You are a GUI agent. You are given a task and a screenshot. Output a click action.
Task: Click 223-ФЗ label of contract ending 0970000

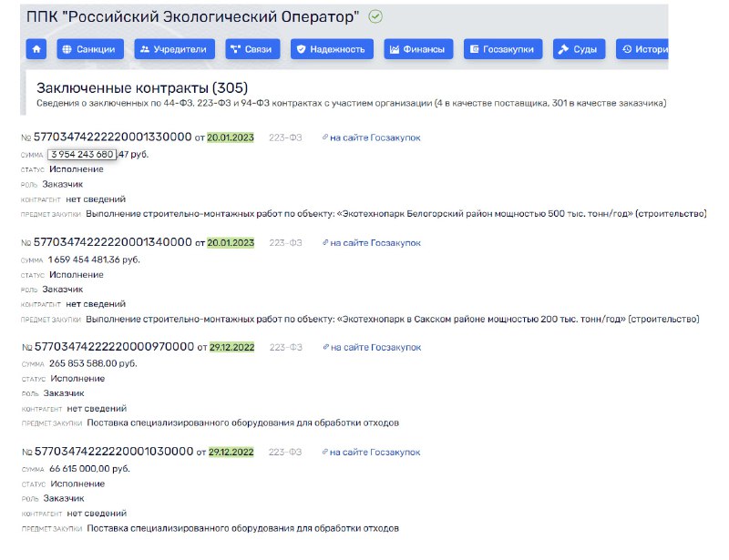(286, 347)
